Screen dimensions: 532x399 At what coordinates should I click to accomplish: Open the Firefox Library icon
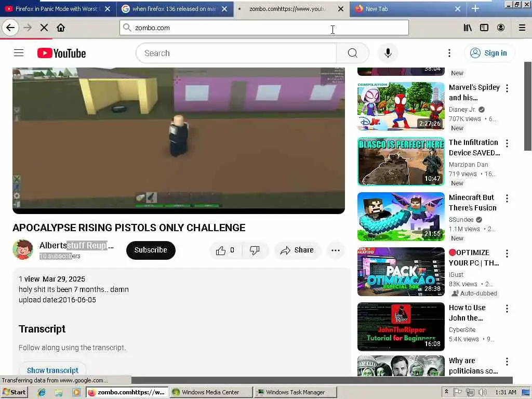pyautogui.click(x=468, y=28)
